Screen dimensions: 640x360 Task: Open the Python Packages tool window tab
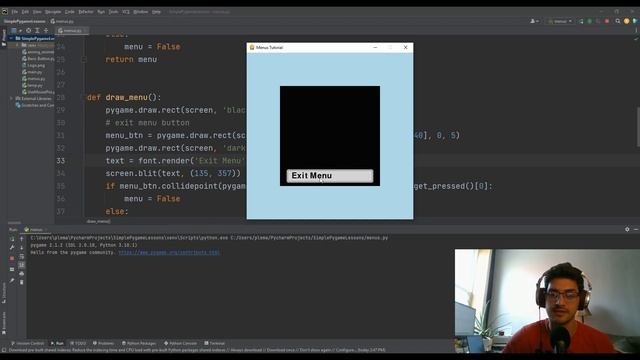pos(139,343)
